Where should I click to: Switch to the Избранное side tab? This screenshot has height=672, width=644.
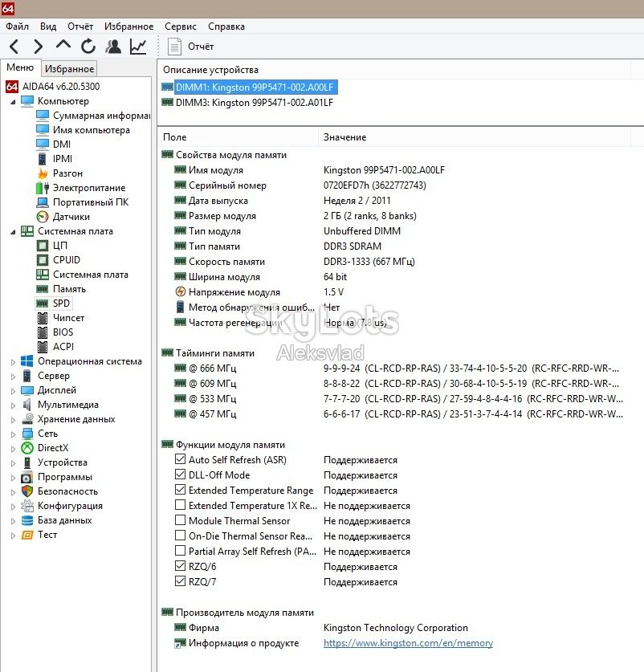(69, 68)
